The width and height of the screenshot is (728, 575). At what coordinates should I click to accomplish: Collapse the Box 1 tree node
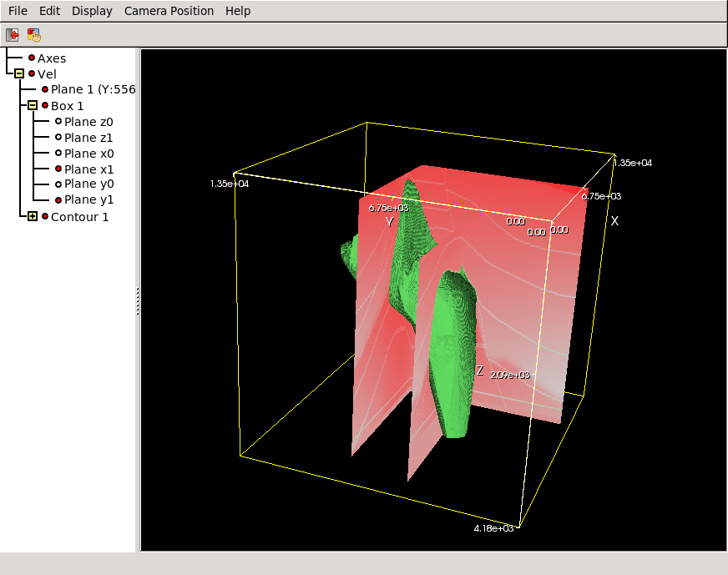(x=33, y=105)
